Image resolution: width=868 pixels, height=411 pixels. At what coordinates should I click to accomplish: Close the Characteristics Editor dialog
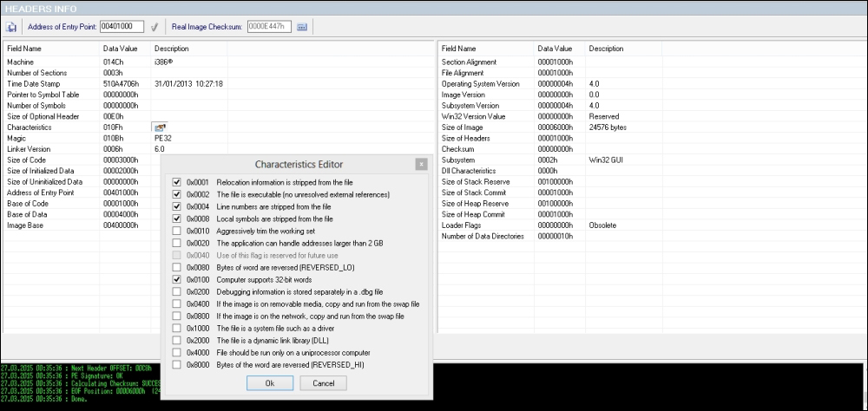[x=421, y=164]
